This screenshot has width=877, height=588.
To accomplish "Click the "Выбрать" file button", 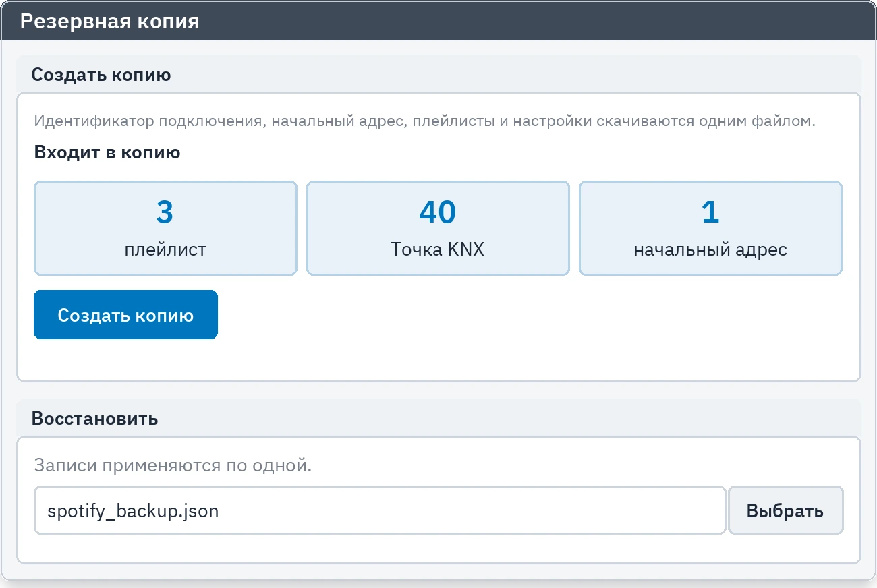I will coord(785,510).
